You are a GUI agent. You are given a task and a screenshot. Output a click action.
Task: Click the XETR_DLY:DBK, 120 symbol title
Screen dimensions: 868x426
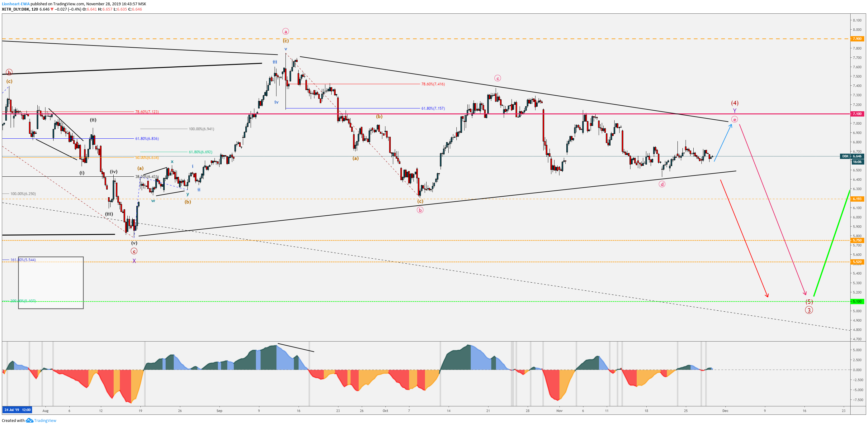(20, 9)
